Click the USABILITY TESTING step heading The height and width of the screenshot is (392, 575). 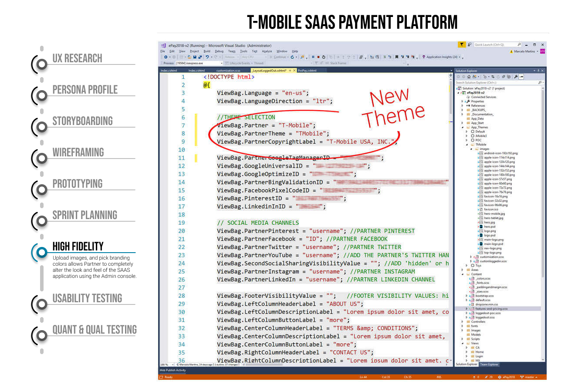(87, 298)
